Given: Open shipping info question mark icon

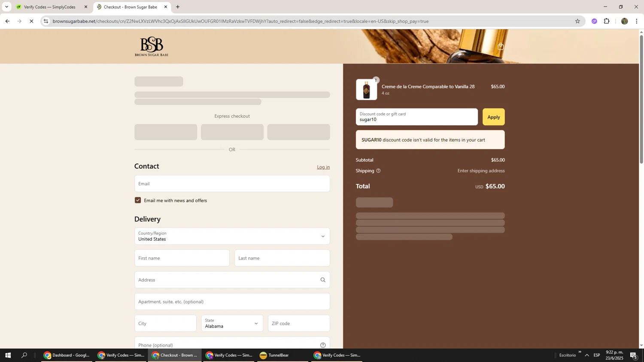Looking at the screenshot, I should [378, 171].
